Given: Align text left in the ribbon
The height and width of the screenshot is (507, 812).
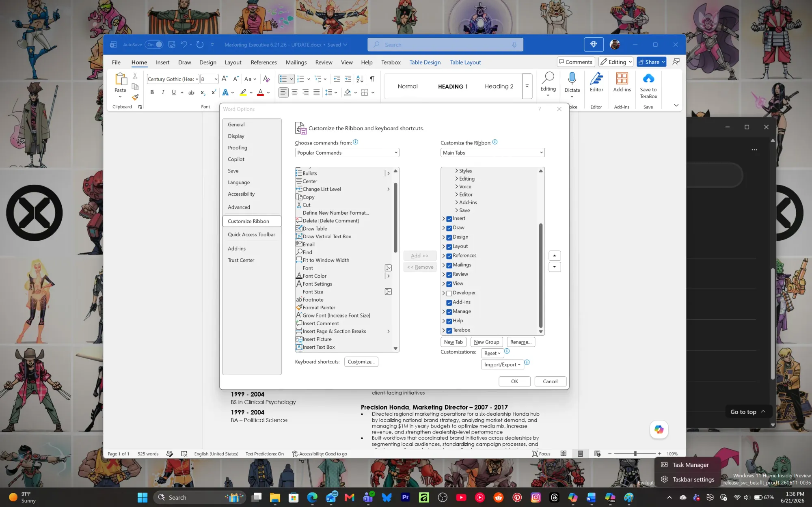Looking at the screenshot, I should (283, 93).
